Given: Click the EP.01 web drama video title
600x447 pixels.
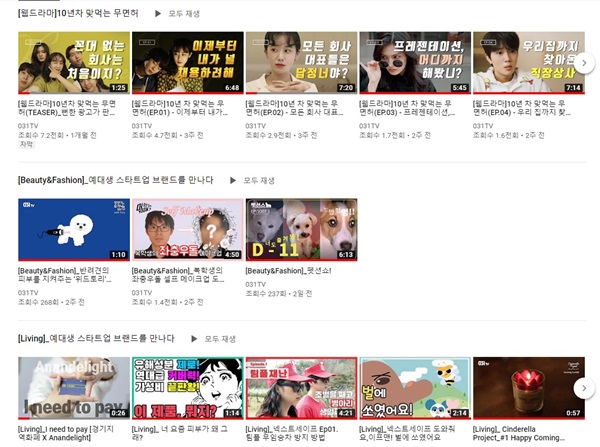Looking at the screenshot, I should tap(187, 108).
